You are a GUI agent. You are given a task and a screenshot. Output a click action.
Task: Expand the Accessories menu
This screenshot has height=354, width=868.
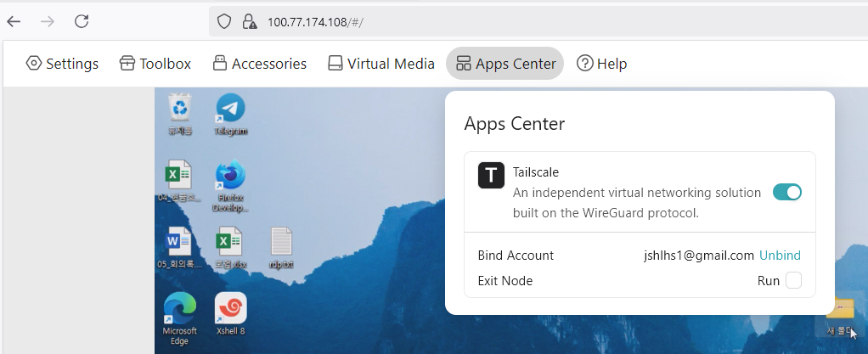point(259,64)
